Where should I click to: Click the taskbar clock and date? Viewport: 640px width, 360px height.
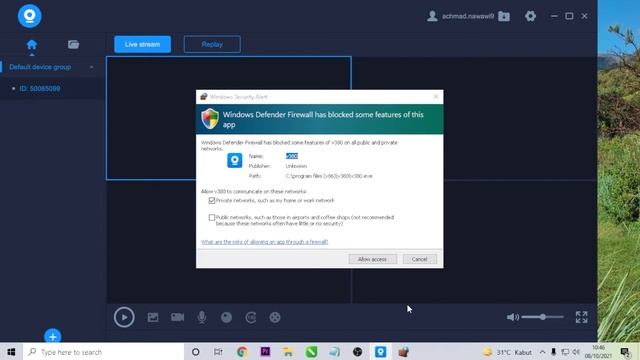click(x=598, y=352)
